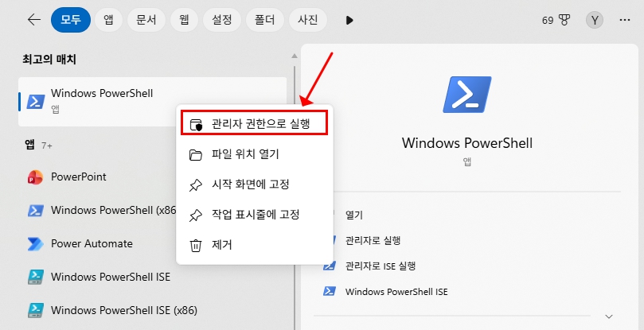
Task: Click the trash icon beside 제거
Action: tap(196, 246)
